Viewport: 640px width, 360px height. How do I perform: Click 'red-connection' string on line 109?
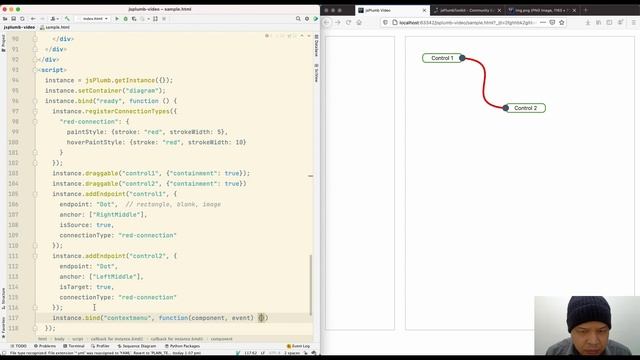coord(147,236)
